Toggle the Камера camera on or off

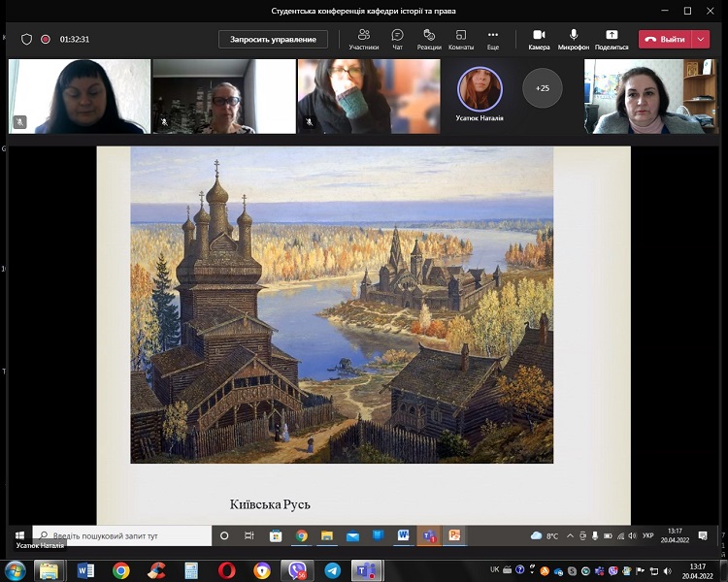coord(539,40)
